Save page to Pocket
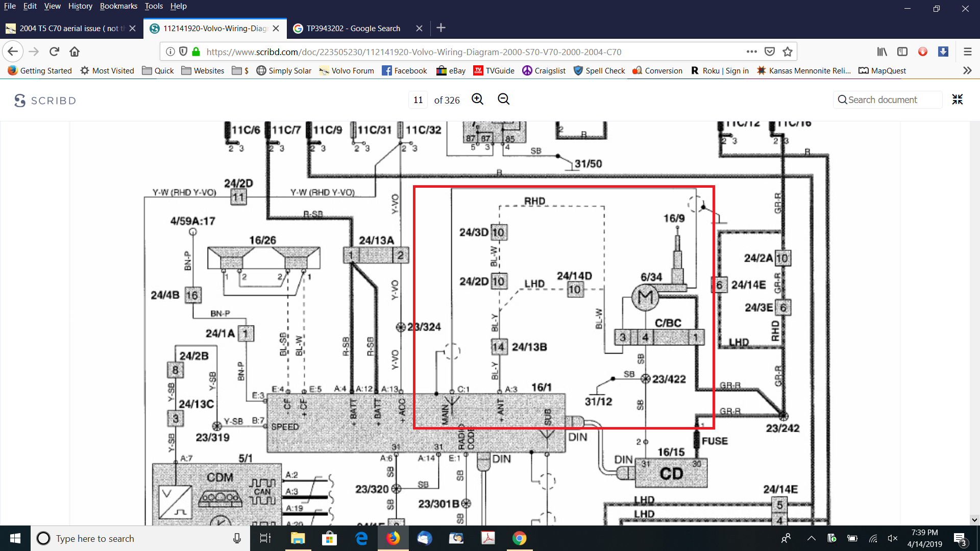The image size is (980, 551). (770, 52)
